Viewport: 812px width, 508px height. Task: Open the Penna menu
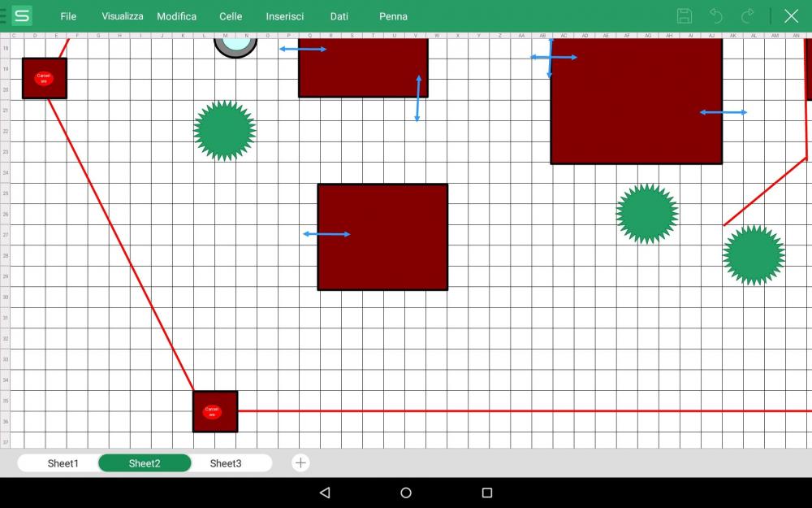(x=394, y=16)
